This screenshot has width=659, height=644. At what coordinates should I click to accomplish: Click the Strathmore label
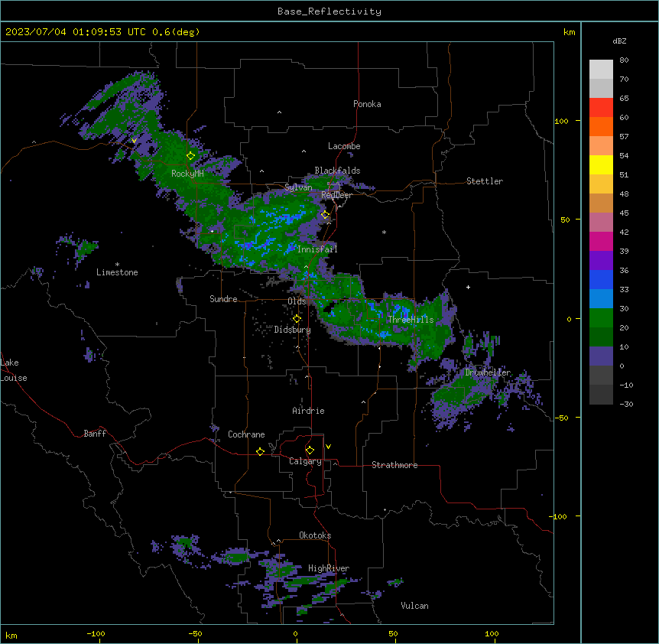coord(394,465)
